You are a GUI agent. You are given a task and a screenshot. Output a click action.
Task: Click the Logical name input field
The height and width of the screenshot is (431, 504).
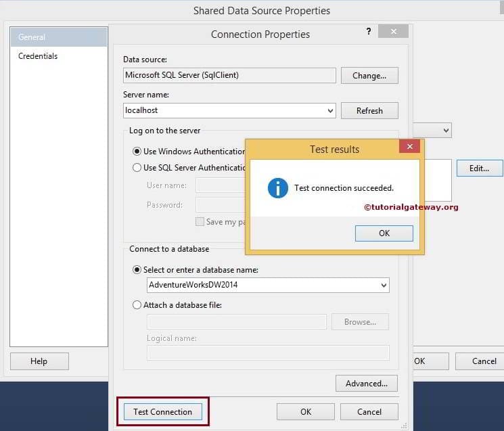268,353
